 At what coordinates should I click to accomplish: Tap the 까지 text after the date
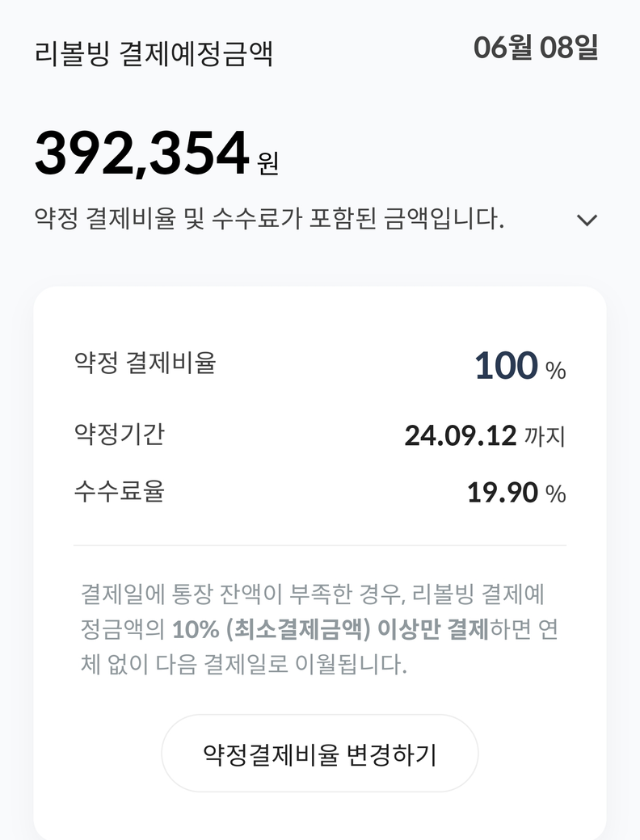(545, 437)
